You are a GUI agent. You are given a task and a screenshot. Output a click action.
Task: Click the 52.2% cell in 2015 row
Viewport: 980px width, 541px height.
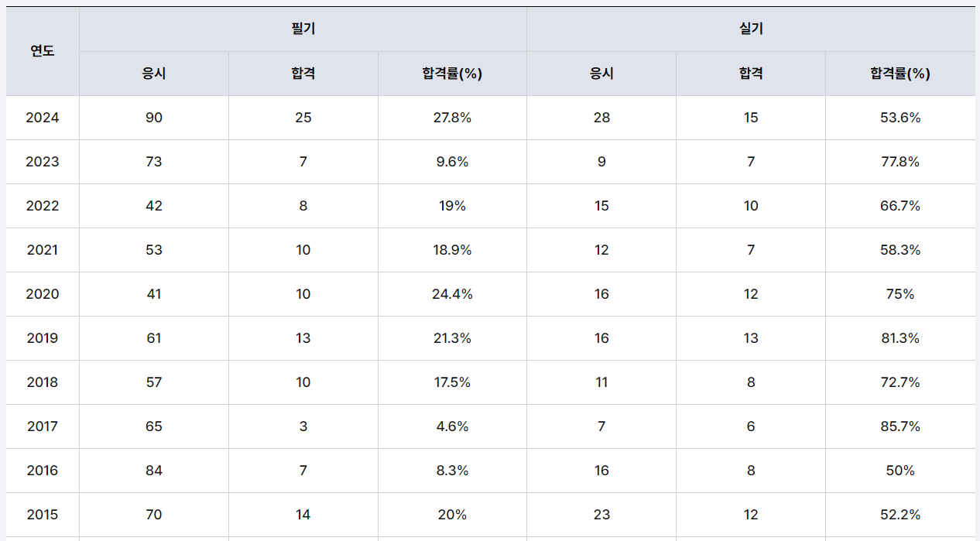pyautogui.click(x=899, y=515)
